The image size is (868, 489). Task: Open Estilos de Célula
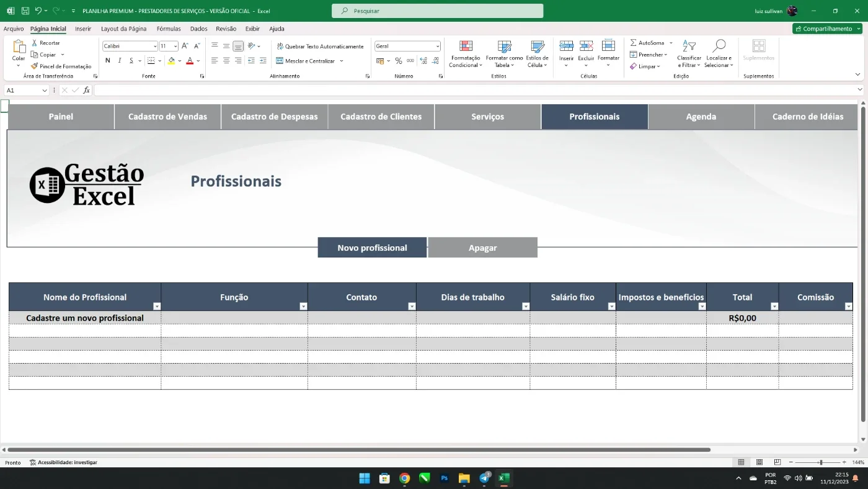click(x=537, y=54)
